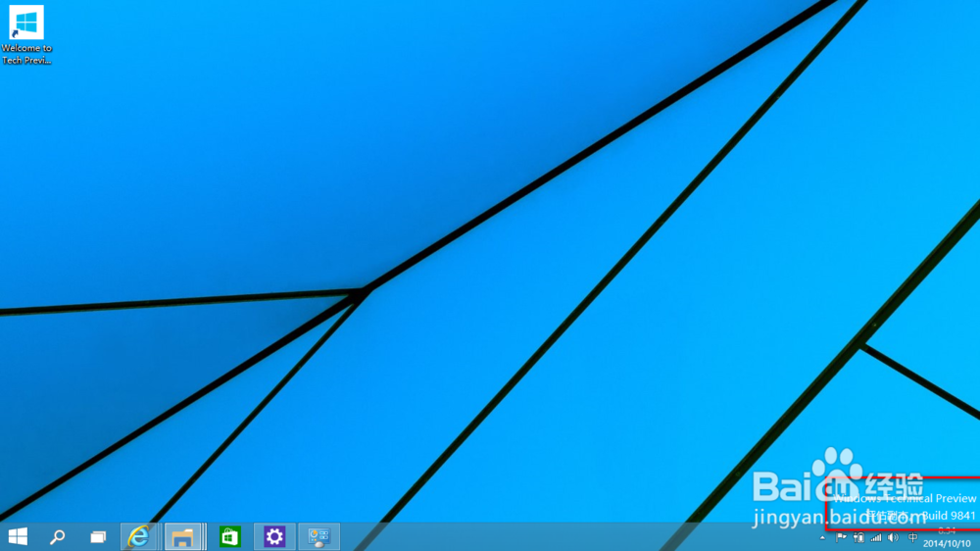The height and width of the screenshot is (551, 980).
Task: Open the Control Panel taskbar icon
Action: pyautogui.click(x=318, y=536)
